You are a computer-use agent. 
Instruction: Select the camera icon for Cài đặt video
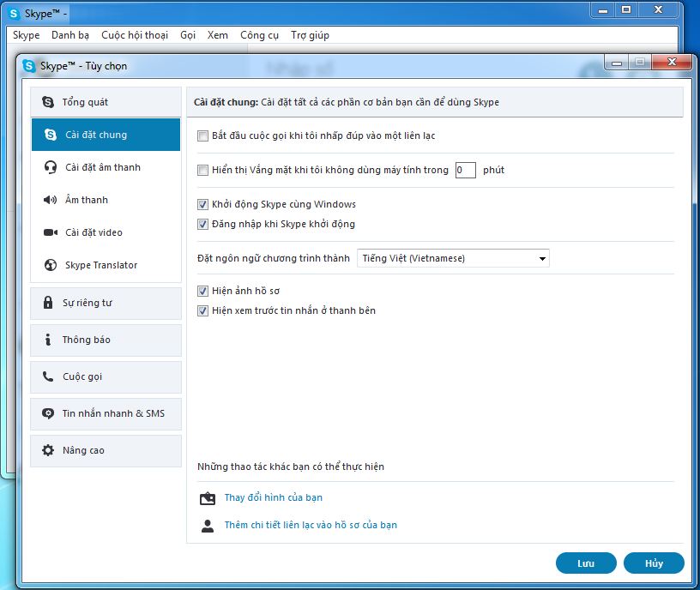coord(51,232)
